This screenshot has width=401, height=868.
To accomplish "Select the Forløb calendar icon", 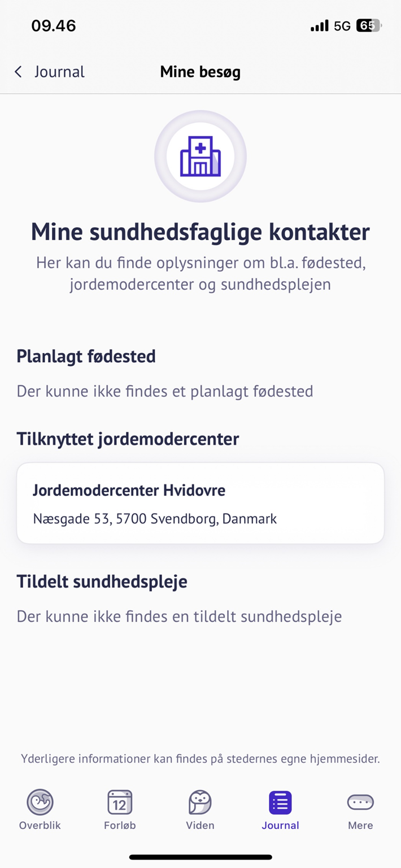I will [119, 801].
